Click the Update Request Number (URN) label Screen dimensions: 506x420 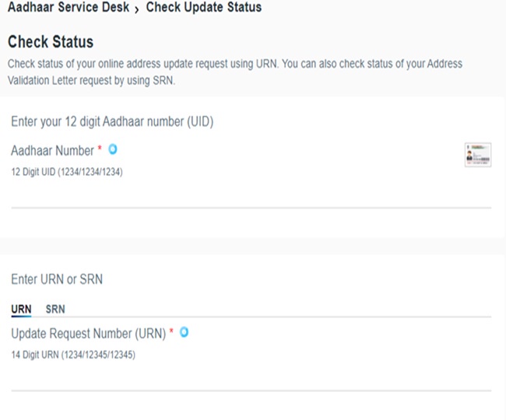tap(88, 334)
